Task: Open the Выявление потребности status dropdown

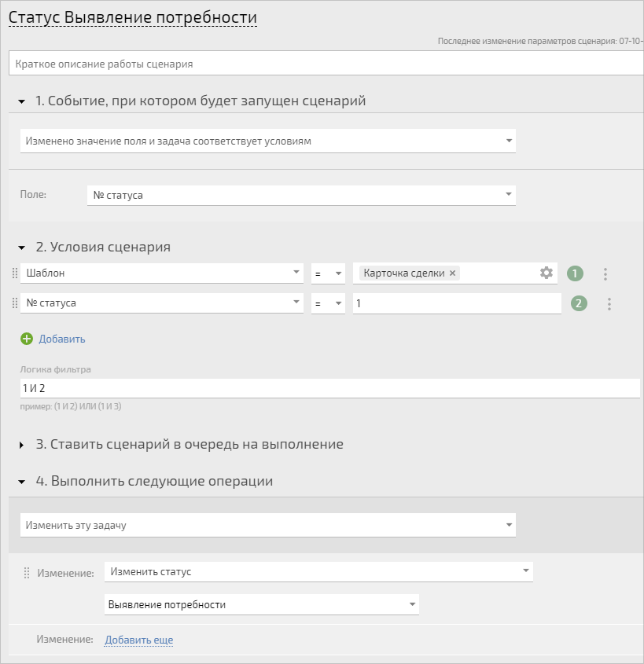Action: (261, 605)
